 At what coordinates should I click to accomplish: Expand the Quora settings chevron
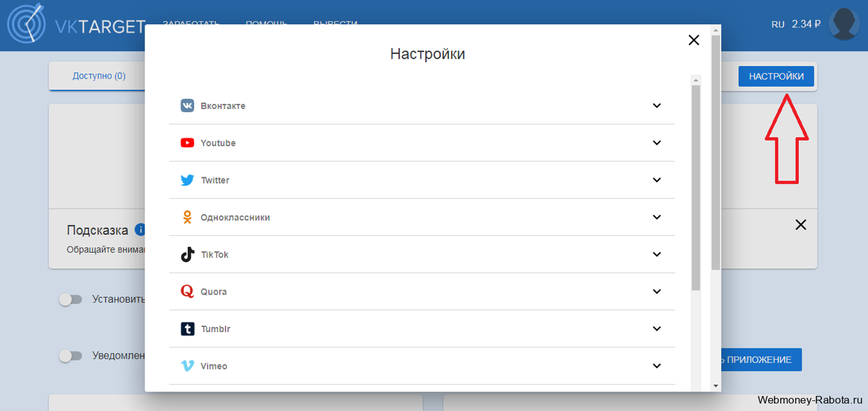pyautogui.click(x=656, y=291)
